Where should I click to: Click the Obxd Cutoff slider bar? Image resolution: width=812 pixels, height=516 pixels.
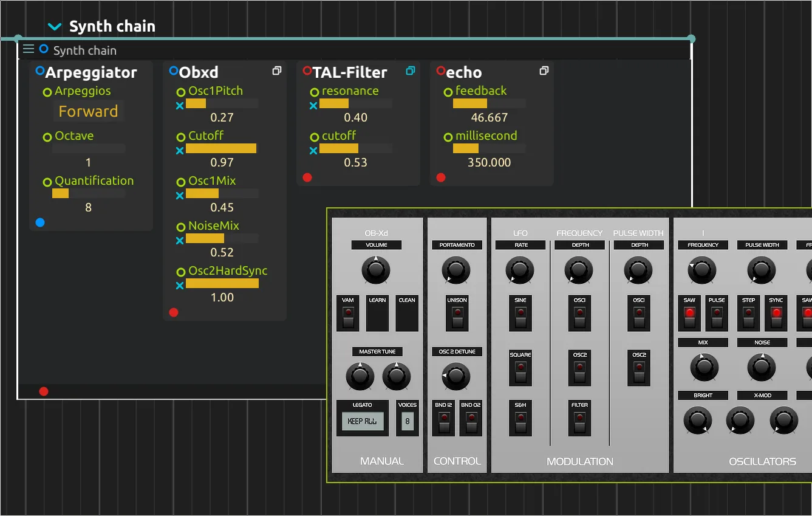coord(222,148)
